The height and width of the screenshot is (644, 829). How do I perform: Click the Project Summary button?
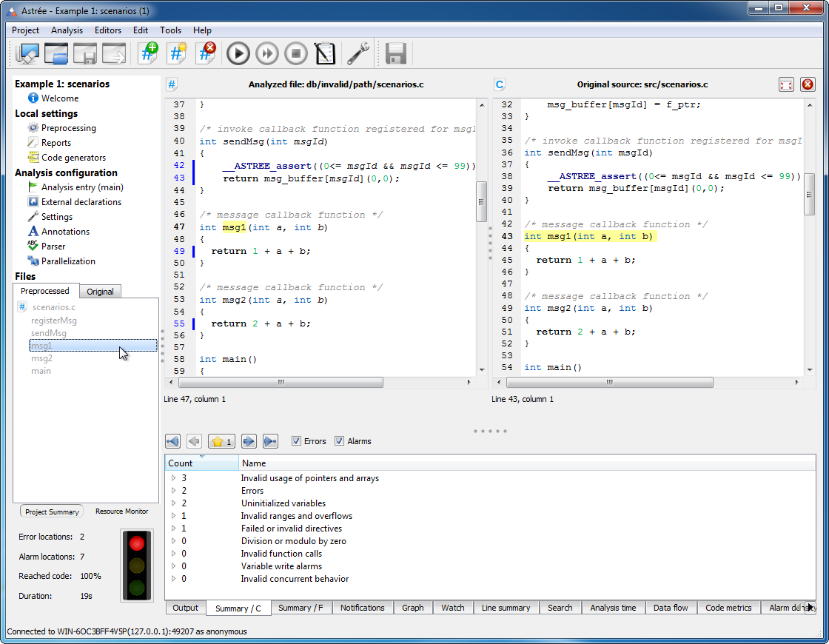tap(52, 511)
